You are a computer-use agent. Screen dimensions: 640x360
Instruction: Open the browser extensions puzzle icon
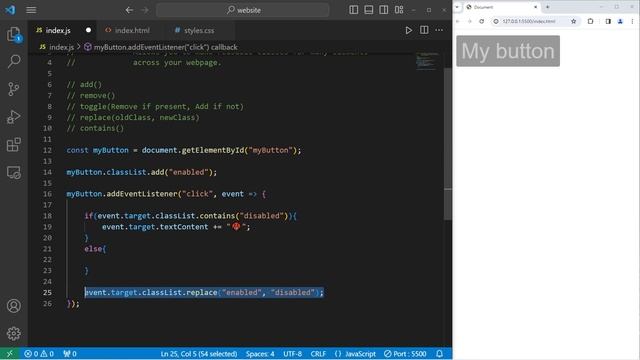590,21
